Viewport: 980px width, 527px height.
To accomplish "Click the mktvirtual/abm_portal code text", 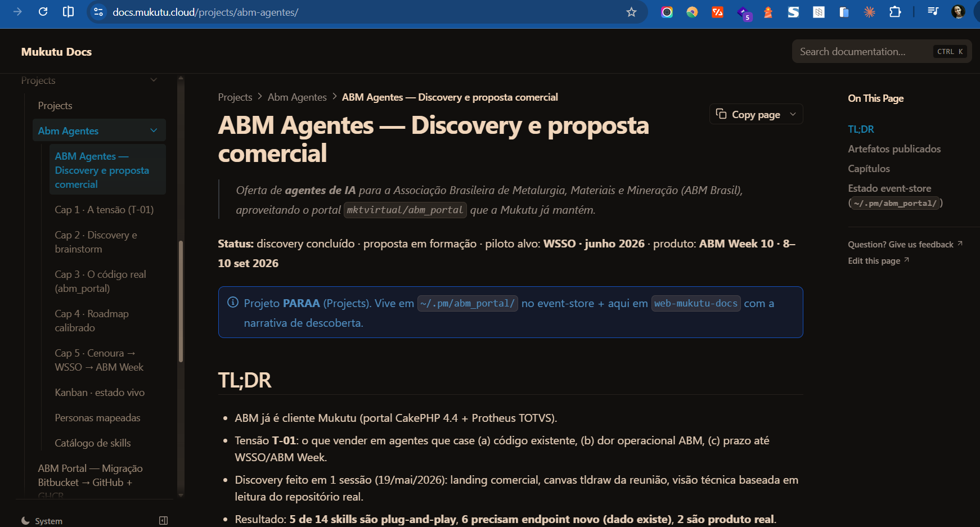I will pos(405,210).
